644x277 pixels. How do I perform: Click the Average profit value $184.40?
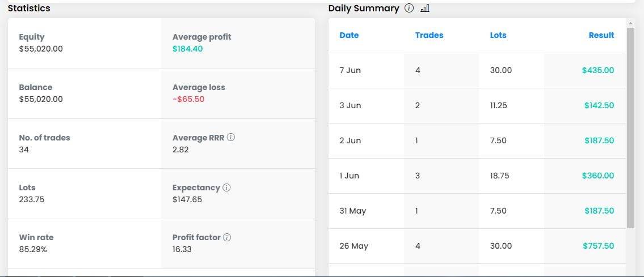point(187,49)
